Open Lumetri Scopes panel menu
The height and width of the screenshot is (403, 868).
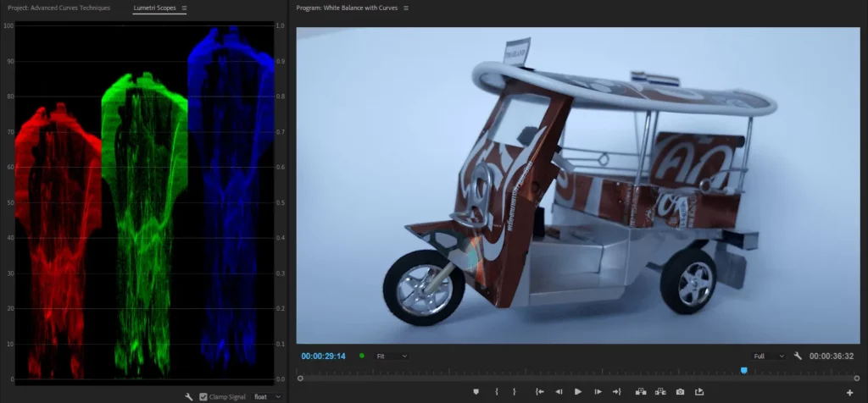(x=184, y=8)
